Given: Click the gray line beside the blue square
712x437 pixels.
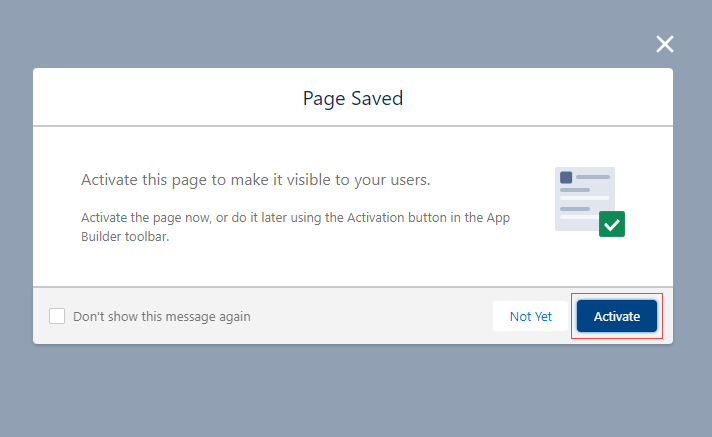Looking at the screenshot, I should click(x=593, y=177).
